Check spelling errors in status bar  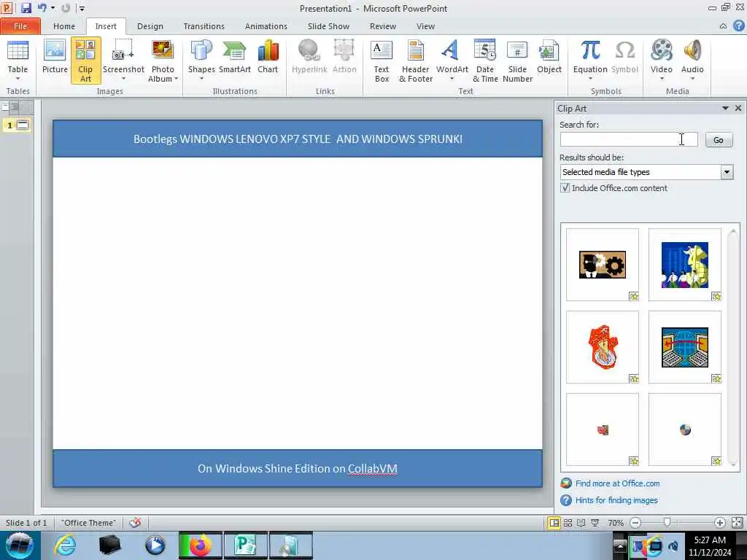(x=135, y=523)
